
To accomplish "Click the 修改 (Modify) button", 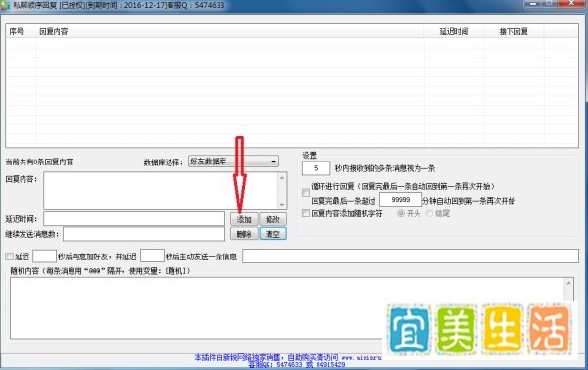I will 272,219.
